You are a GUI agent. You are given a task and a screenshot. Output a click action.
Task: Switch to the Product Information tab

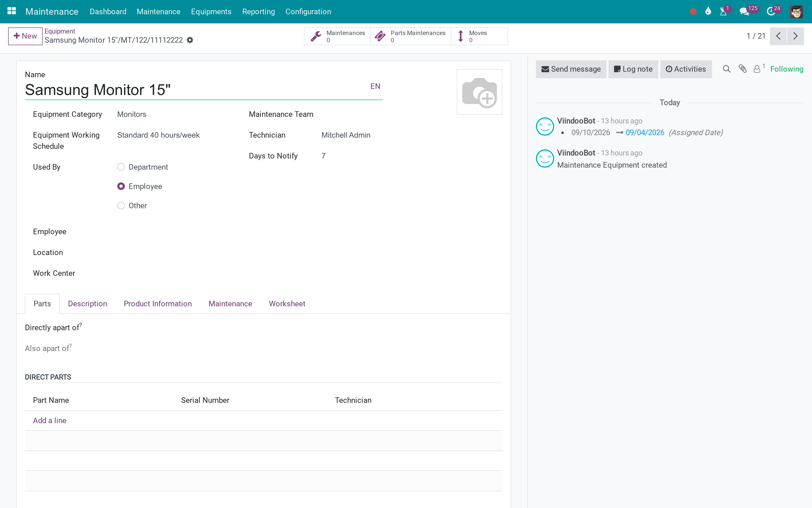coord(158,304)
